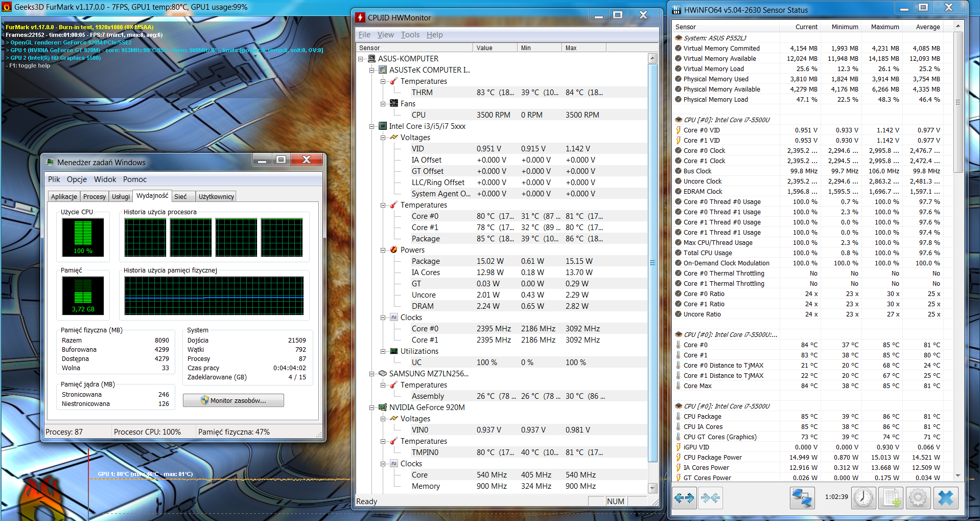Click the CPU usage 100 % gauge
Image resolution: width=980 pixels, height=521 pixels.
pos(83,237)
